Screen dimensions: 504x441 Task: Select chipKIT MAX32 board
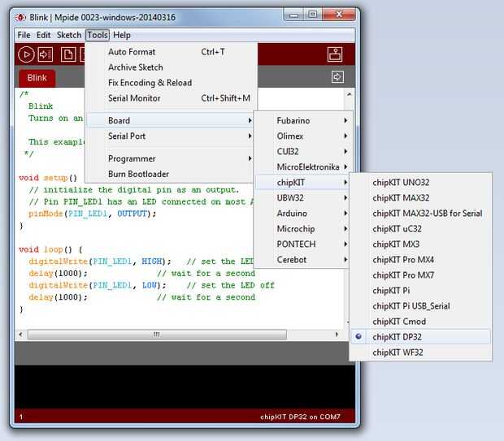tap(420, 197)
